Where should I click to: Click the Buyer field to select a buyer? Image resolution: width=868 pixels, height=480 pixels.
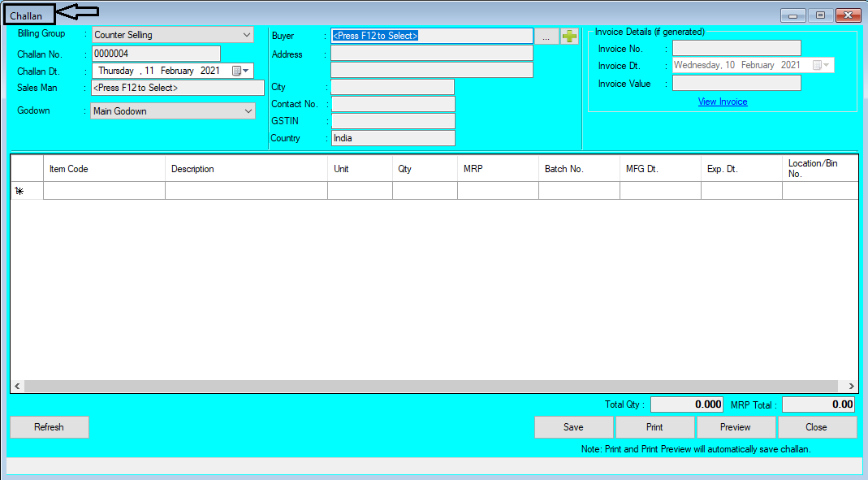coord(431,35)
